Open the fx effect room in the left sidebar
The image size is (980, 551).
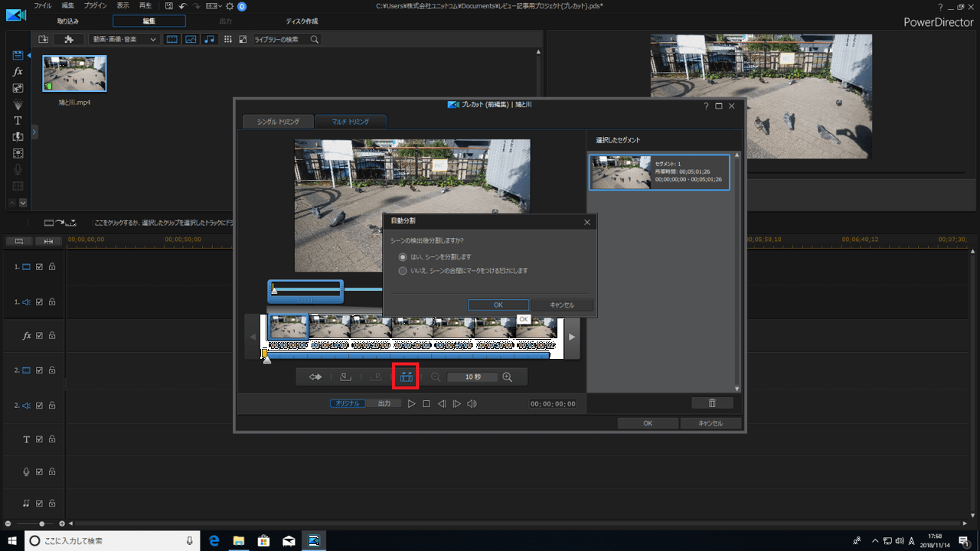coord(18,71)
